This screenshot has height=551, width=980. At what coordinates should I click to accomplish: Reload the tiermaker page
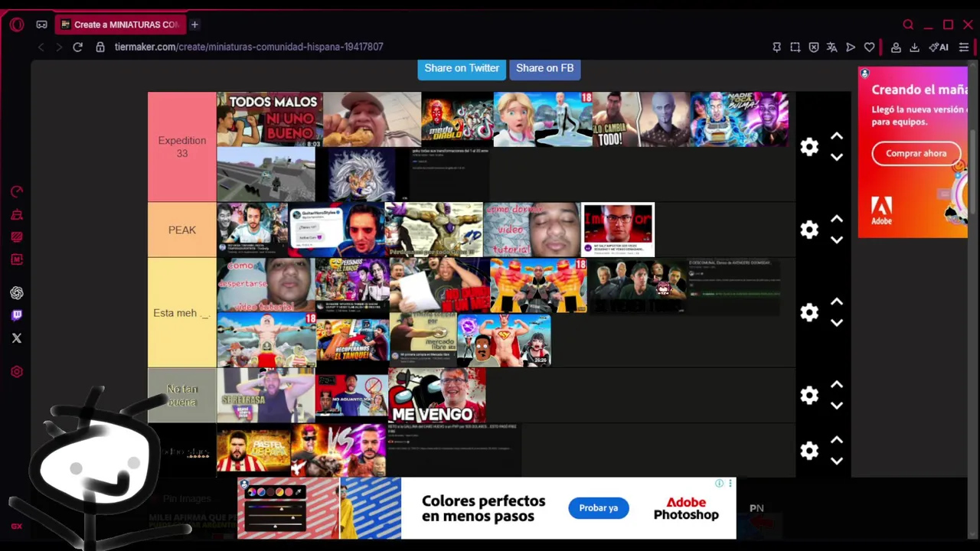tap(77, 47)
